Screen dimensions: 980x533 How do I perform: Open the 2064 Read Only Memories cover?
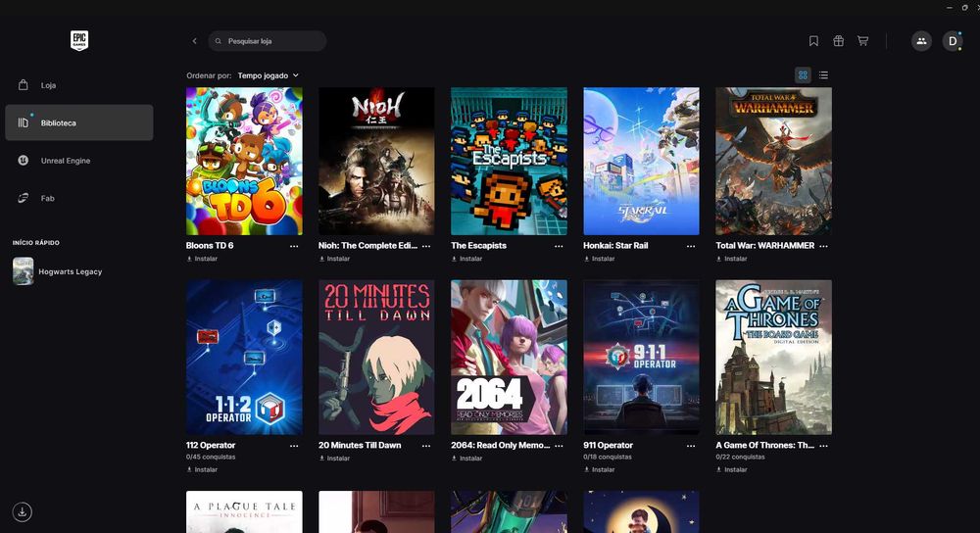tap(510, 358)
